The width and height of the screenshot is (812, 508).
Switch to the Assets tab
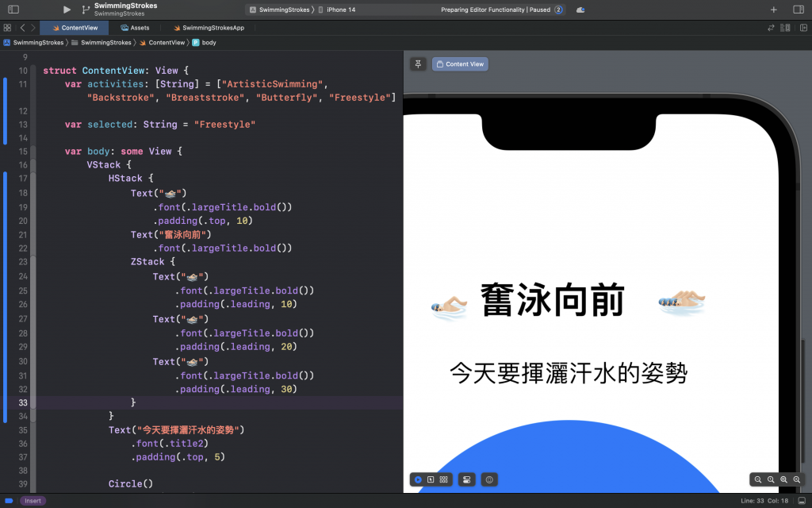coord(135,28)
